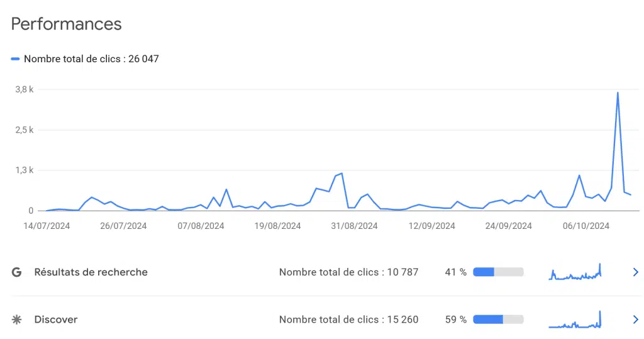Click the highest peak on the clicks chart
The height and width of the screenshot is (339, 644).
point(618,93)
